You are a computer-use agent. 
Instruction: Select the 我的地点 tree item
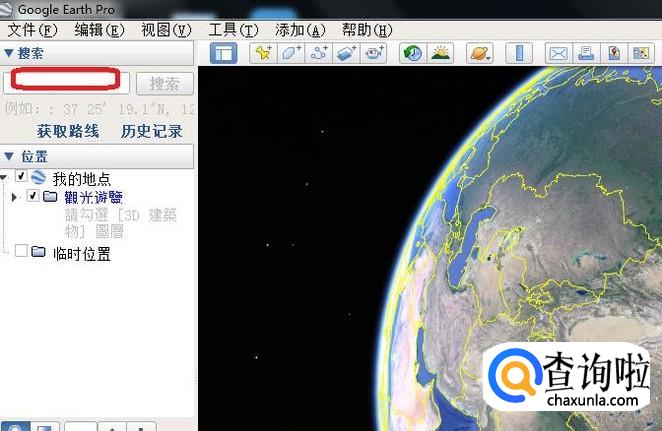tap(81, 179)
